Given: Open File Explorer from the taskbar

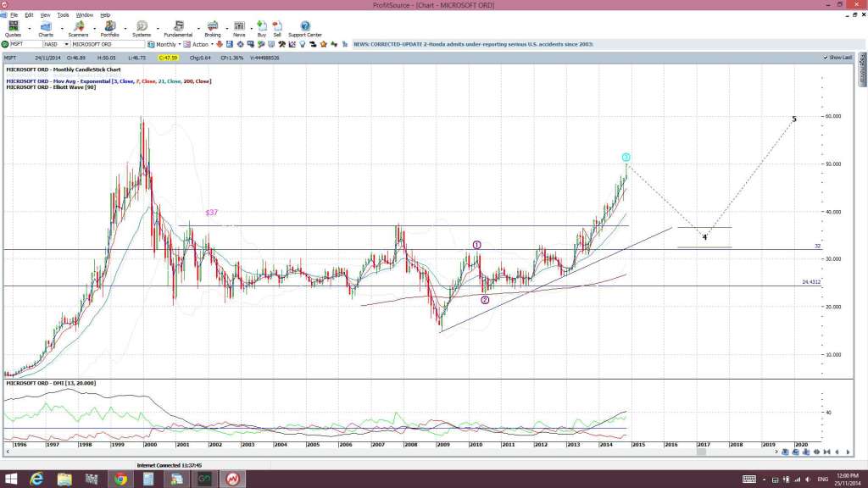Looking at the screenshot, I should pos(64,479).
